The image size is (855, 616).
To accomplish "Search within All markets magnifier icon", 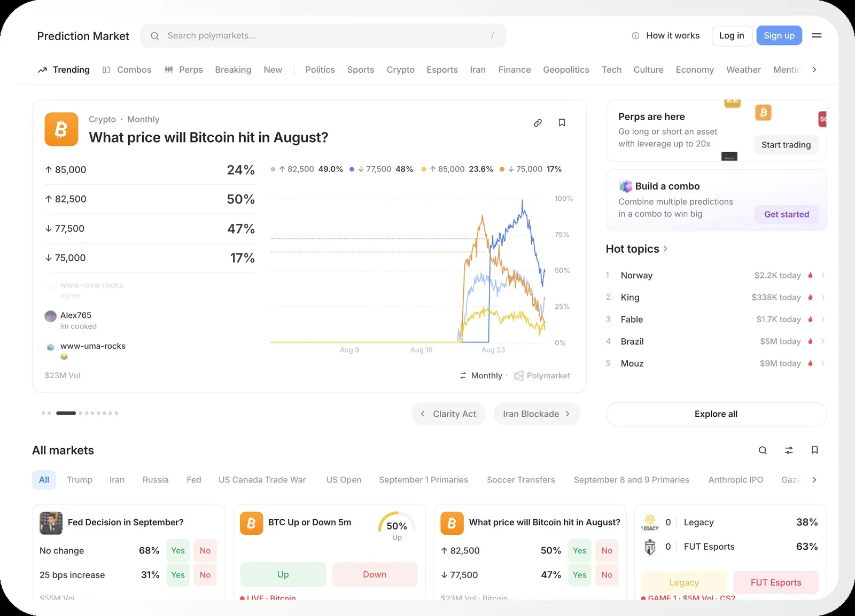I will (763, 450).
